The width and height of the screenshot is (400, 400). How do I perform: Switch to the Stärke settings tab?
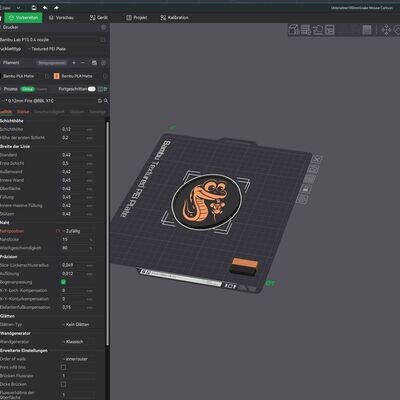[x=23, y=112]
